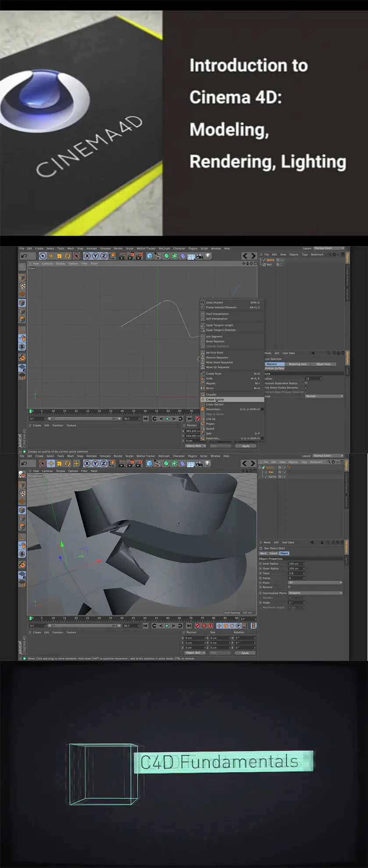Click Go to Start button on upper timeline
The width and height of the screenshot is (368, 868).
[x=146, y=418]
